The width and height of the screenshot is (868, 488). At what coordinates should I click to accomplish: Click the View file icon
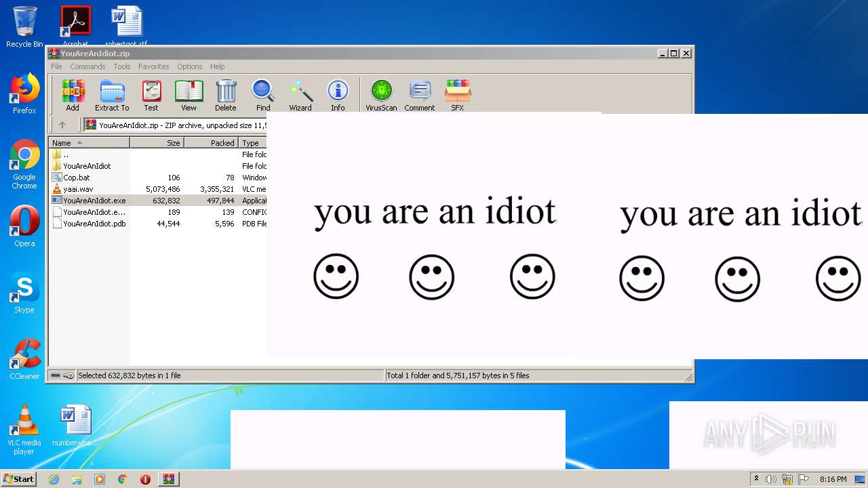tap(189, 96)
